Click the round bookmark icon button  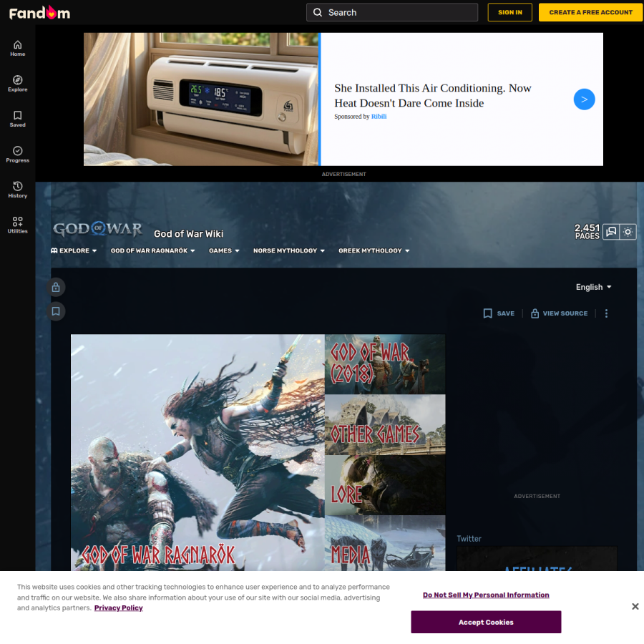coord(56,311)
